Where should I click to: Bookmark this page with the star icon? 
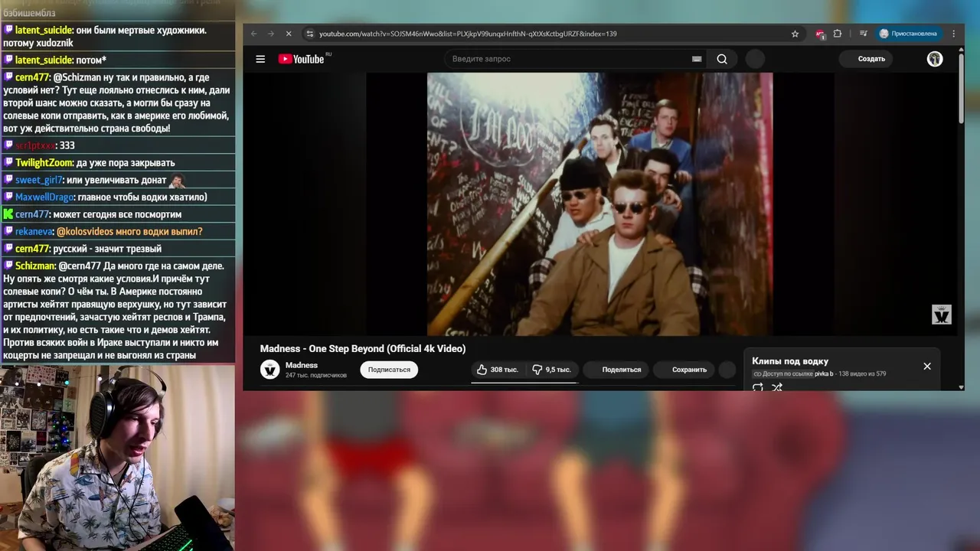click(x=795, y=34)
